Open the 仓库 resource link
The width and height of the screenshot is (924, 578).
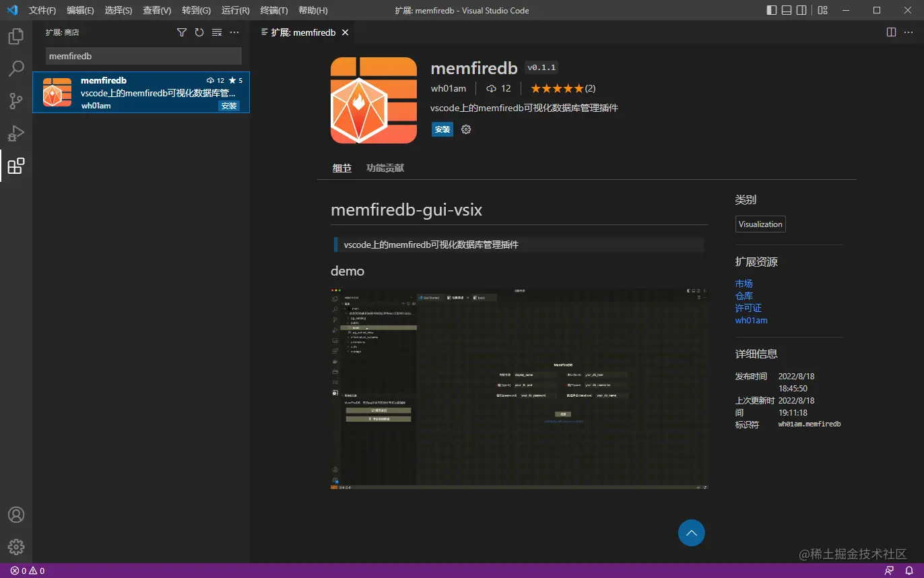click(744, 296)
